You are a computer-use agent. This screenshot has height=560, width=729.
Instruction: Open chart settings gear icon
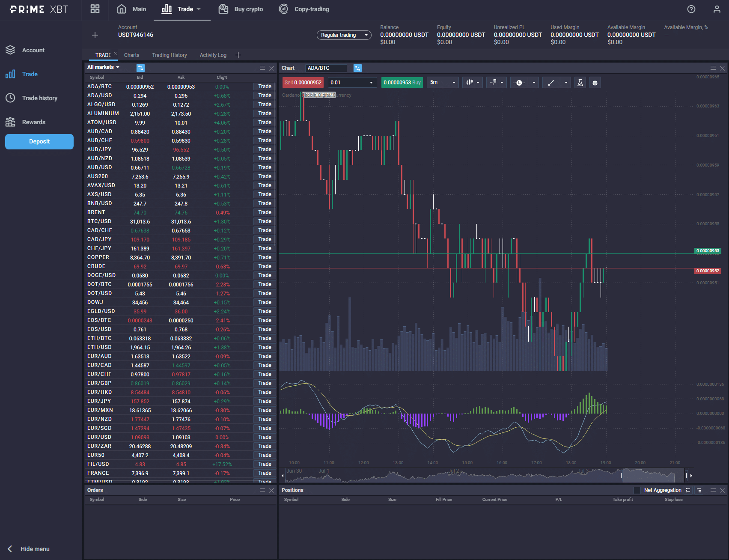point(595,83)
